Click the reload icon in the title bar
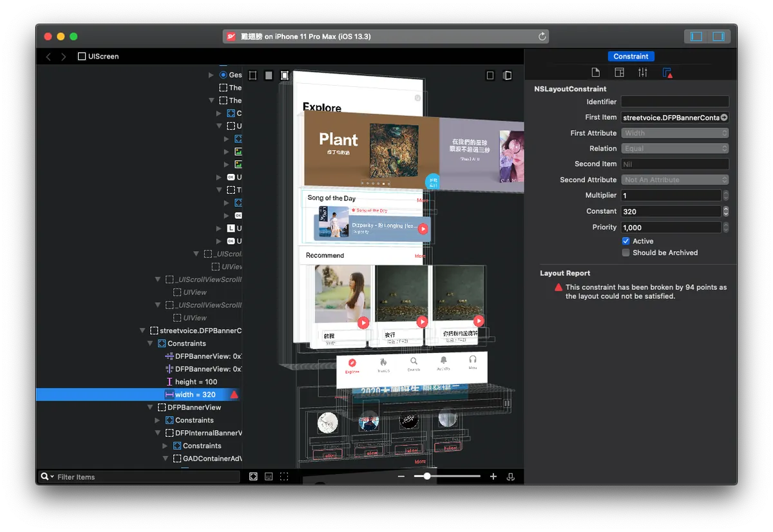This screenshot has height=532, width=773. (542, 37)
